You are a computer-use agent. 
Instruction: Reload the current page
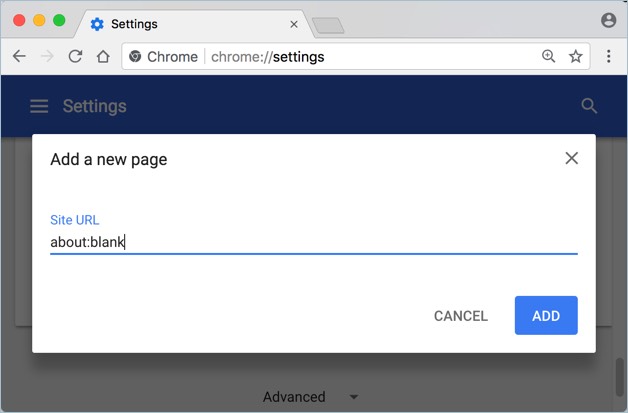click(75, 56)
